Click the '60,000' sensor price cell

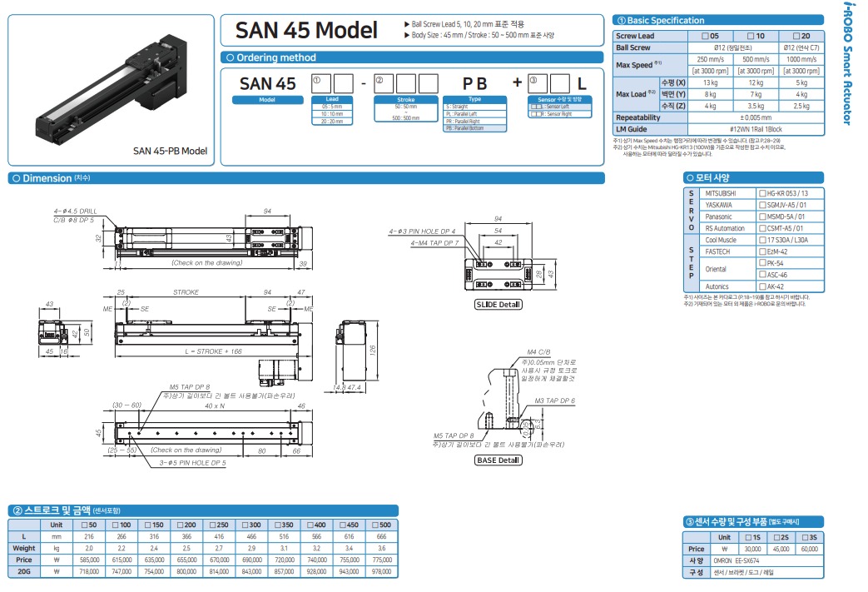(x=809, y=550)
